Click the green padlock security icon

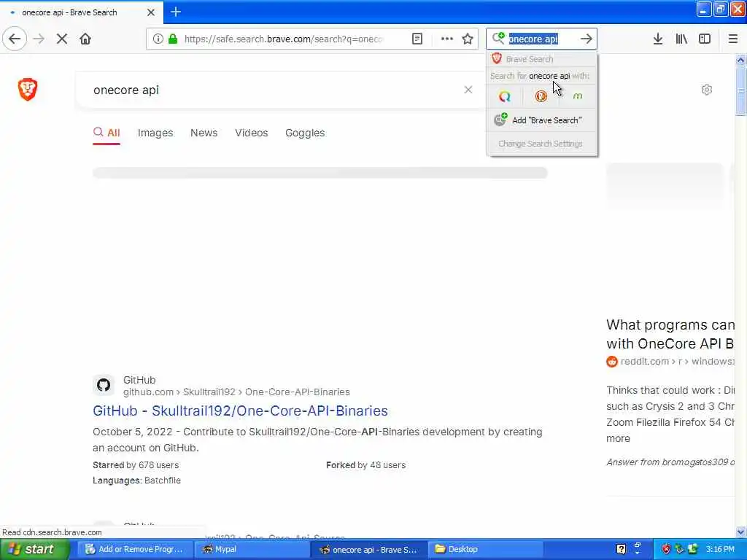tap(173, 39)
